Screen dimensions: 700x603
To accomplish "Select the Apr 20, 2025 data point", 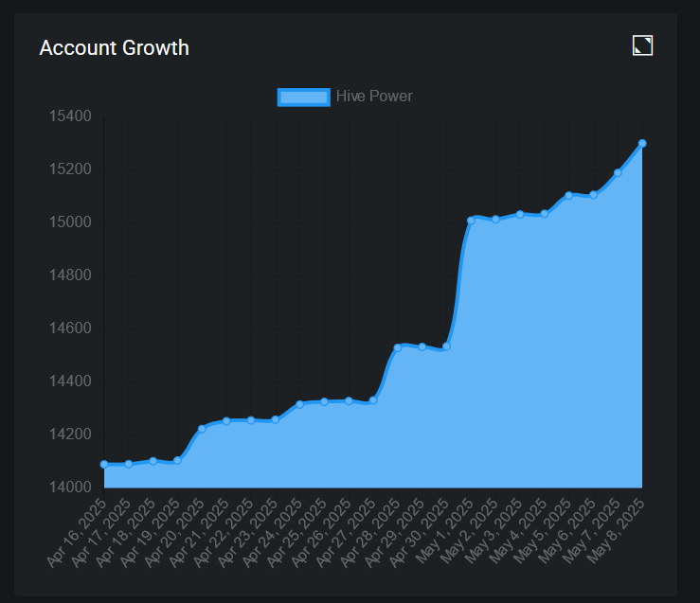I will coord(202,429).
